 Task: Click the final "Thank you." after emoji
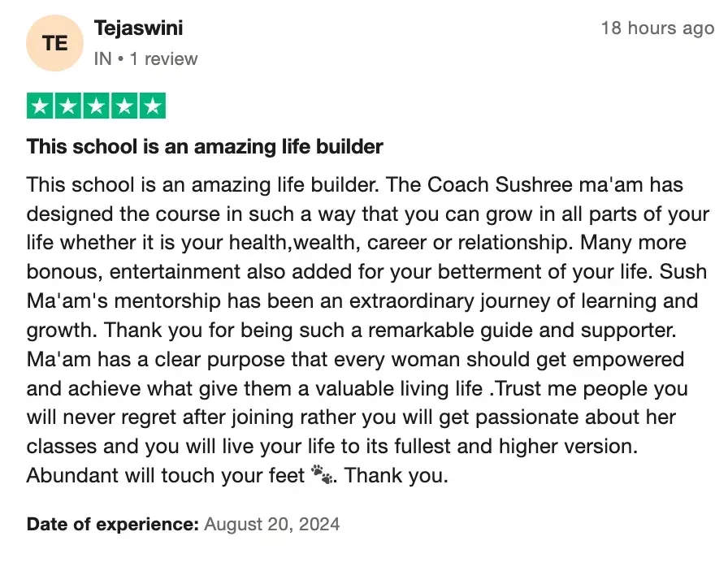396,475
